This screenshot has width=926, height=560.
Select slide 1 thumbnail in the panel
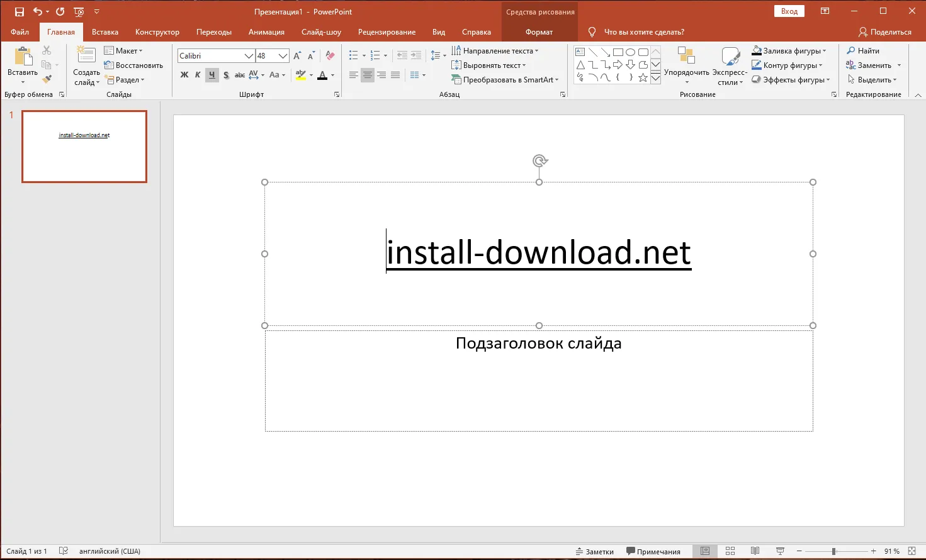(84, 147)
